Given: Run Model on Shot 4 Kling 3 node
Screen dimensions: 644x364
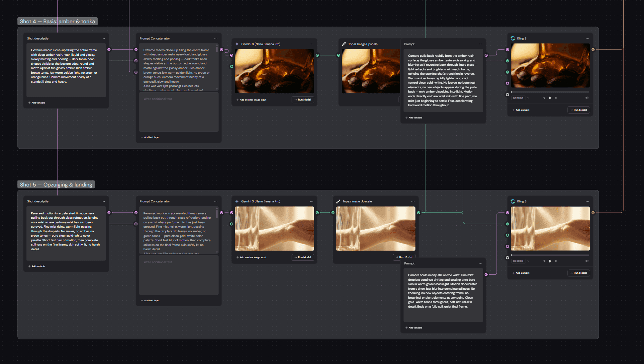Looking at the screenshot, I should click(579, 110).
